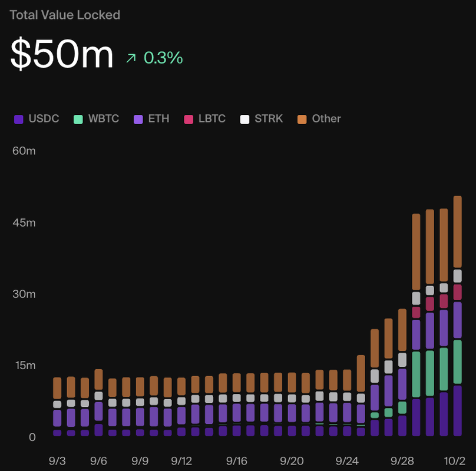The height and width of the screenshot is (471, 476).
Task: Click the $50m total value figure
Action: click(62, 54)
